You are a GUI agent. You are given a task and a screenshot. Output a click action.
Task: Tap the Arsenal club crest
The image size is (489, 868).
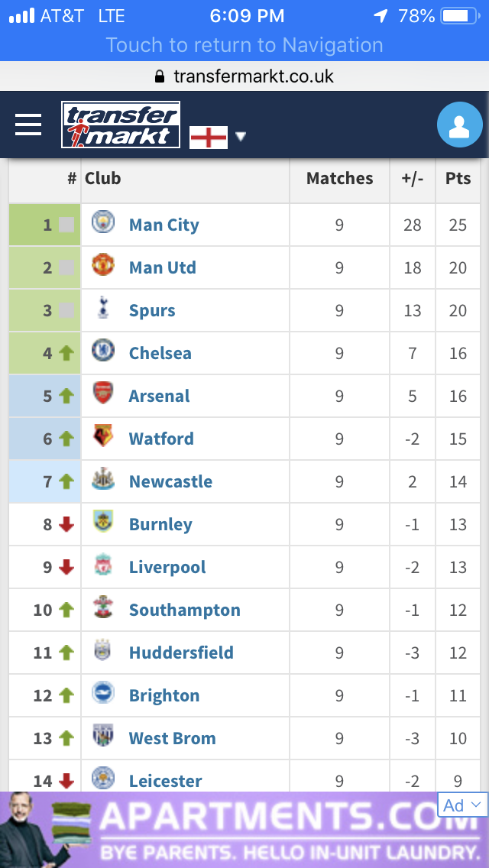[102, 394]
